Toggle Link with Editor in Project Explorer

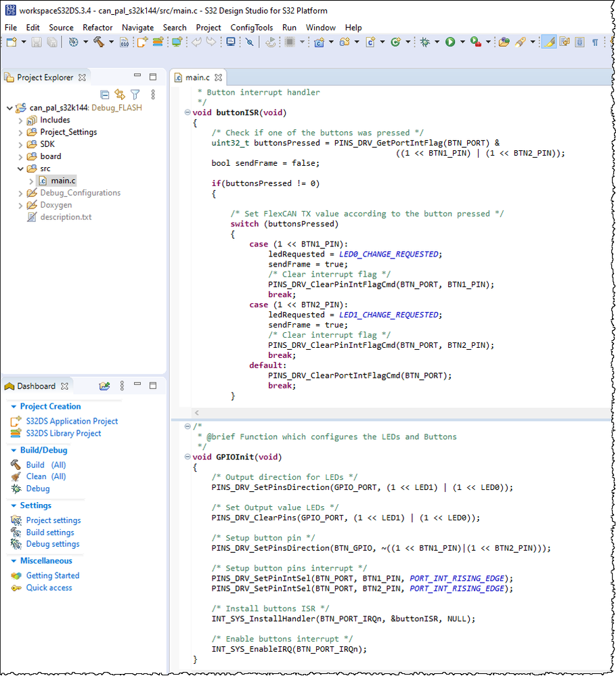coord(120,94)
